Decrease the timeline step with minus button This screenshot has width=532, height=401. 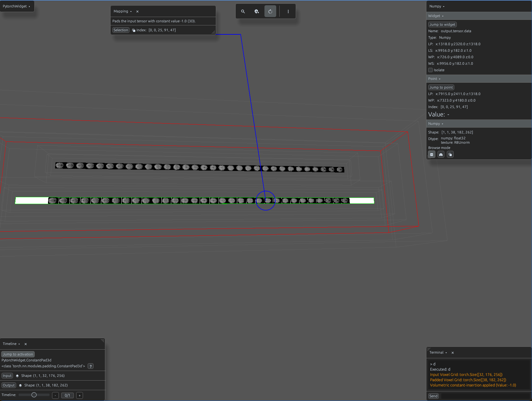[55, 395]
